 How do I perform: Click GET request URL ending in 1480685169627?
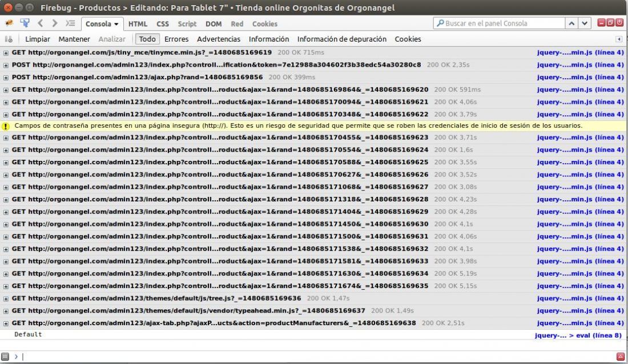[220, 187]
